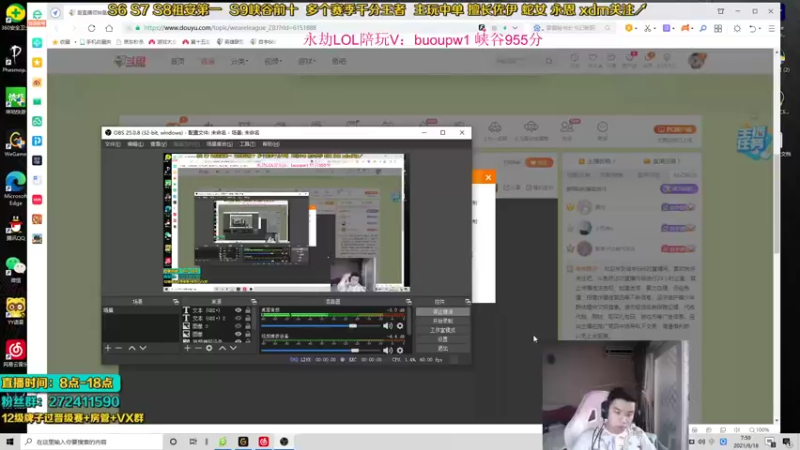Open the OBS 帮助 (Help) menu
800x450 pixels.
tap(271, 144)
